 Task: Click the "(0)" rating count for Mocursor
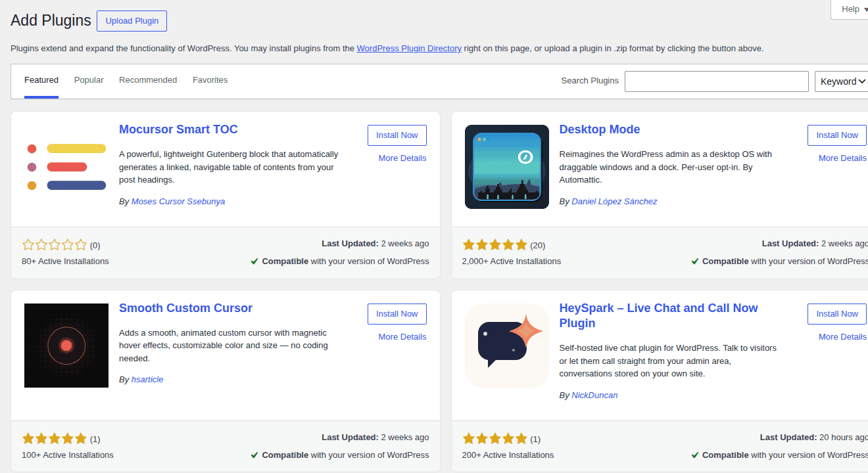click(x=95, y=246)
